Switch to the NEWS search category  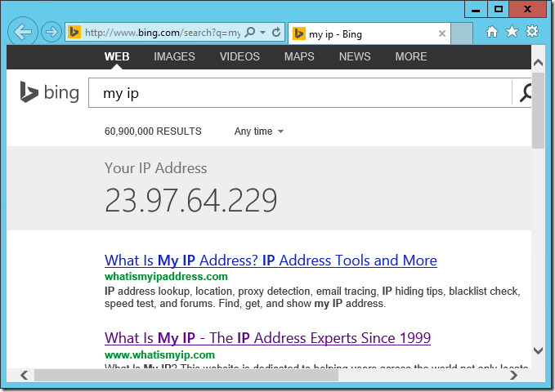pos(355,56)
